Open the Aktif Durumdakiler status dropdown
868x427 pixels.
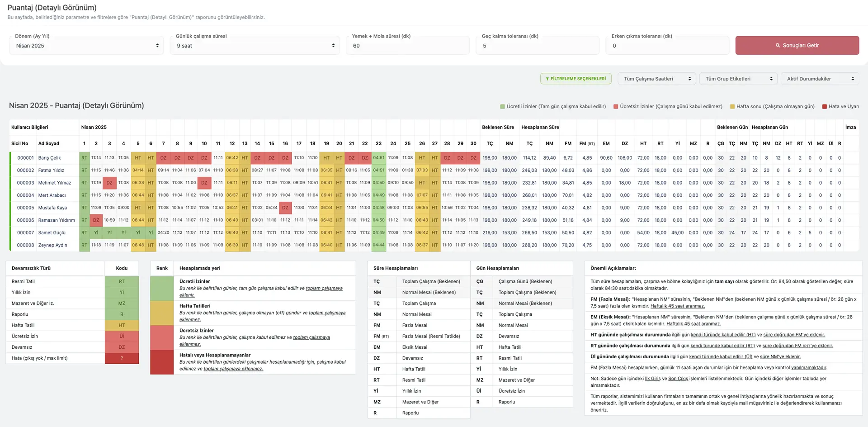[819, 79]
